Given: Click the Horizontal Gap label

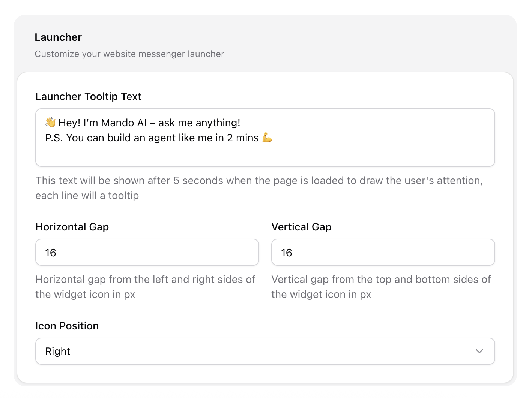Looking at the screenshot, I should [72, 227].
